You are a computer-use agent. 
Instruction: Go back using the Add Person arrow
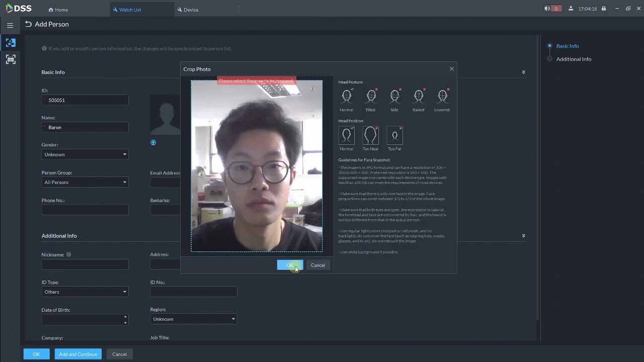point(28,24)
